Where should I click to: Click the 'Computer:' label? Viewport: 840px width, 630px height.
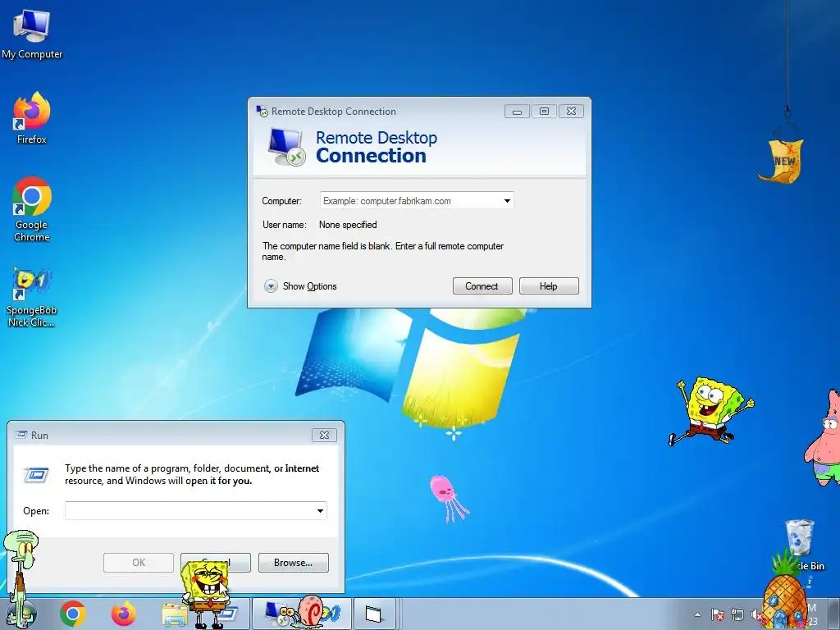282,201
